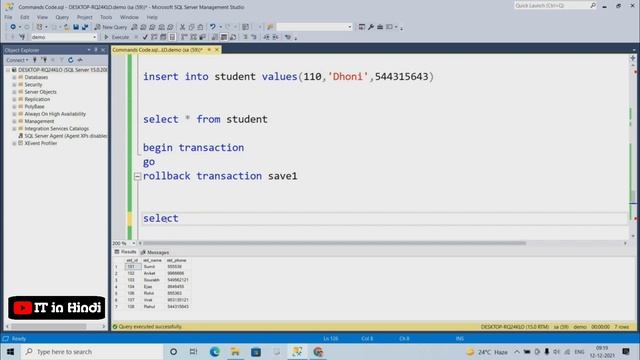Click the 101 cell in results grid

[133, 267]
